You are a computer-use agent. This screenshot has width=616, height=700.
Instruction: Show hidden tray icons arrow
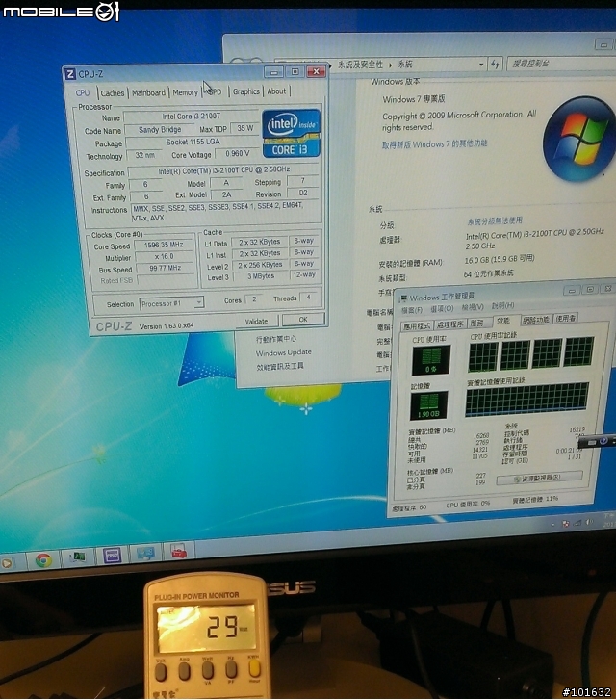pyautogui.click(x=552, y=525)
